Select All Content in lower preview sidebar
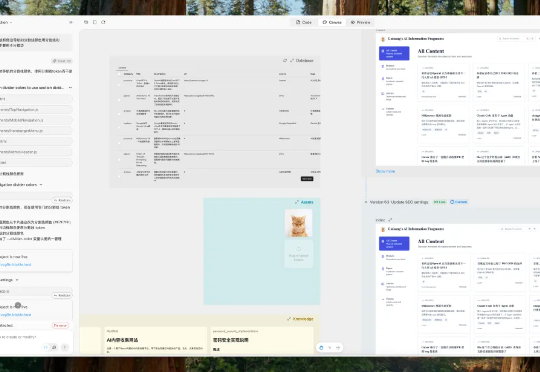540x372 pixels. [394, 244]
